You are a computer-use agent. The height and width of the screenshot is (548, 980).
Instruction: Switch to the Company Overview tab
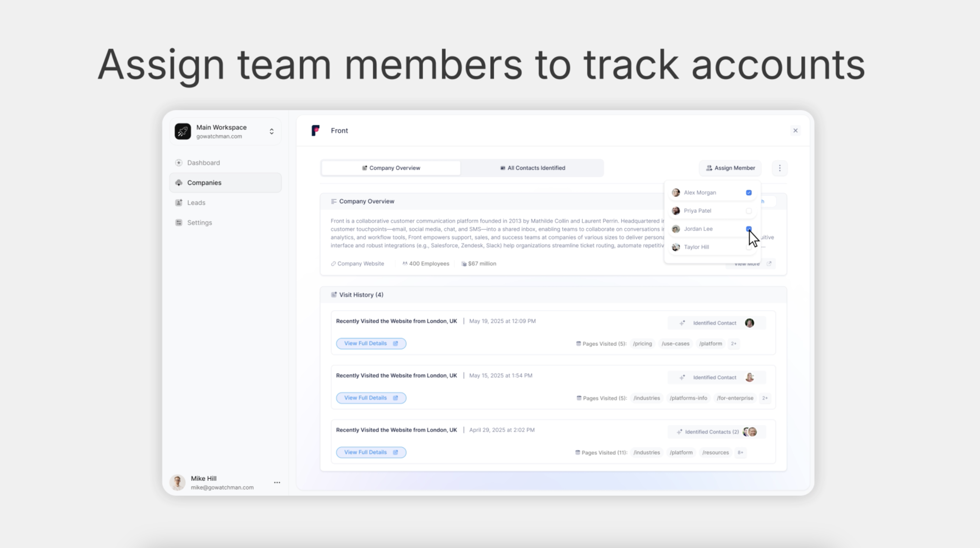(391, 168)
